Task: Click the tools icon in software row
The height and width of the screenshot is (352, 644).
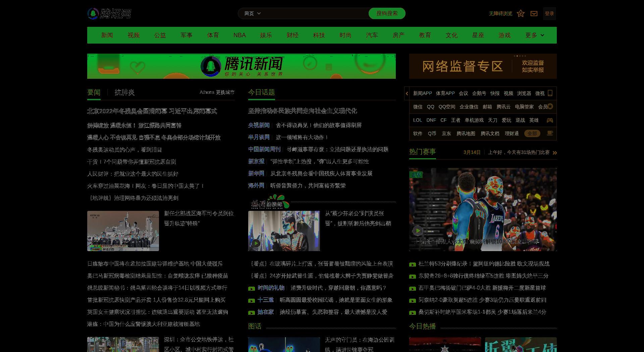Action: click(550, 133)
